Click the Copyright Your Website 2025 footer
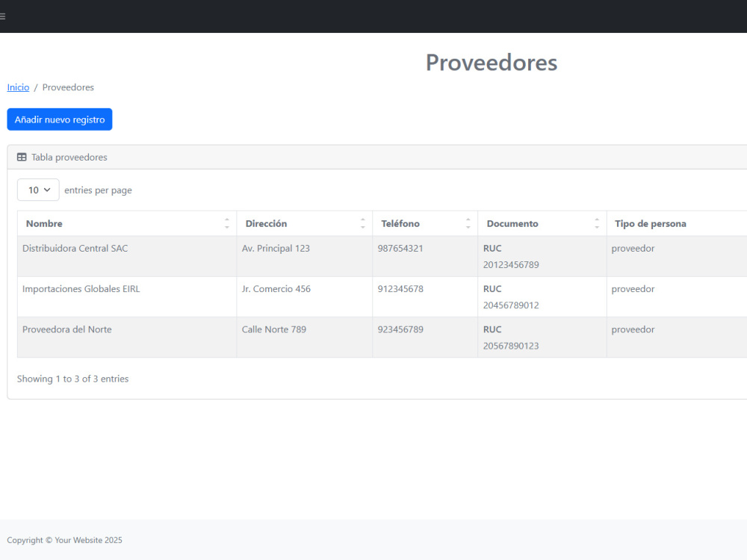The height and width of the screenshot is (560, 747). click(64, 540)
